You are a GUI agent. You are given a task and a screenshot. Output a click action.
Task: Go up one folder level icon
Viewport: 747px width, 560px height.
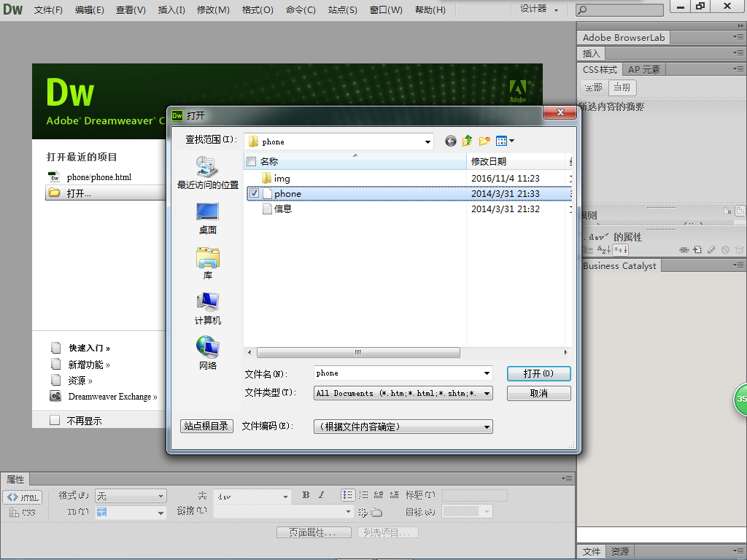pos(468,141)
